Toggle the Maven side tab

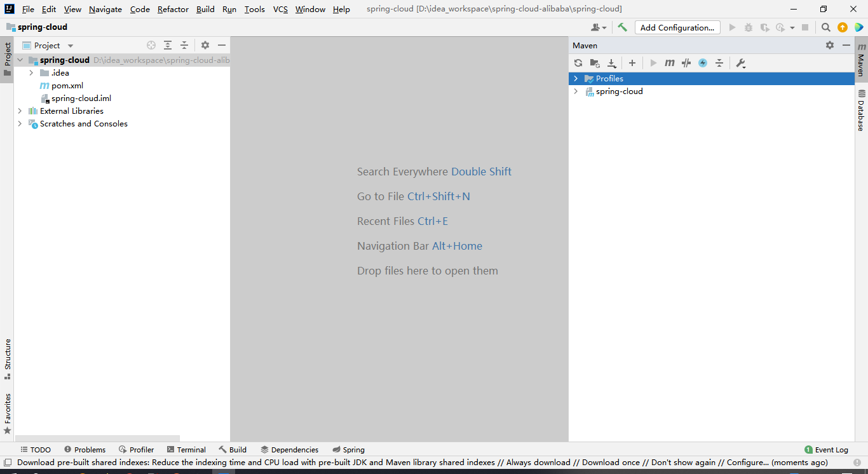[861, 60]
